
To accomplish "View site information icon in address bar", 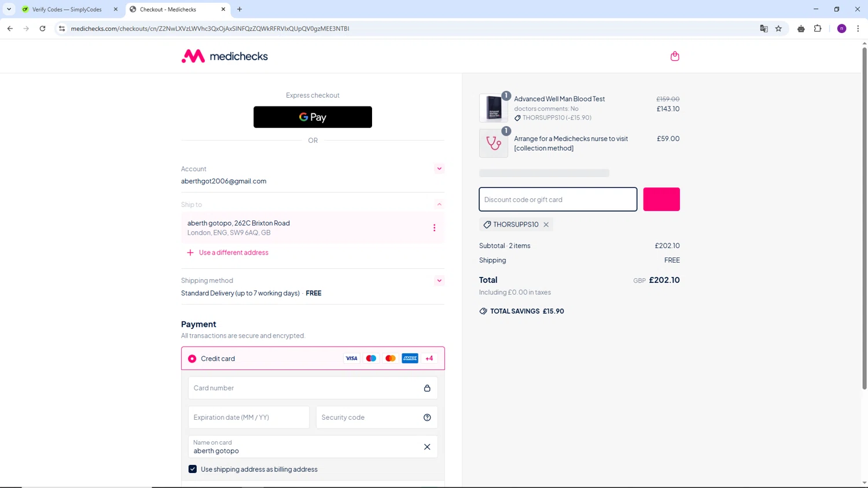I will (x=62, y=28).
